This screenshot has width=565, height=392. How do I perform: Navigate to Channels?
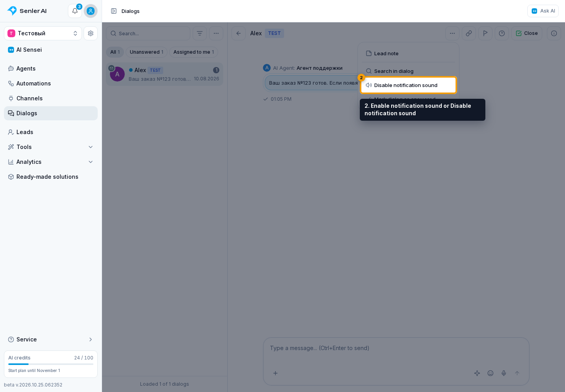coord(51,98)
